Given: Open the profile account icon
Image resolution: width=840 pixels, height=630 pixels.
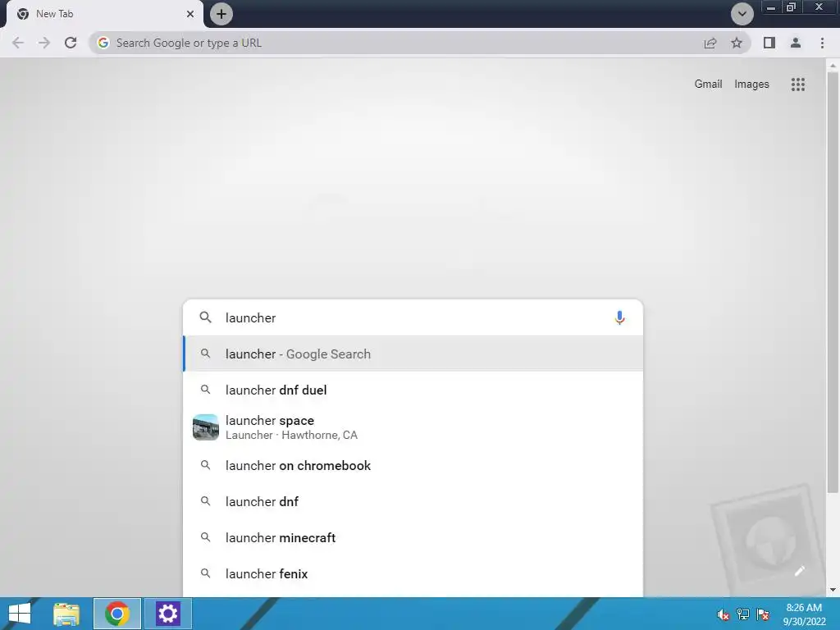Looking at the screenshot, I should 796,43.
